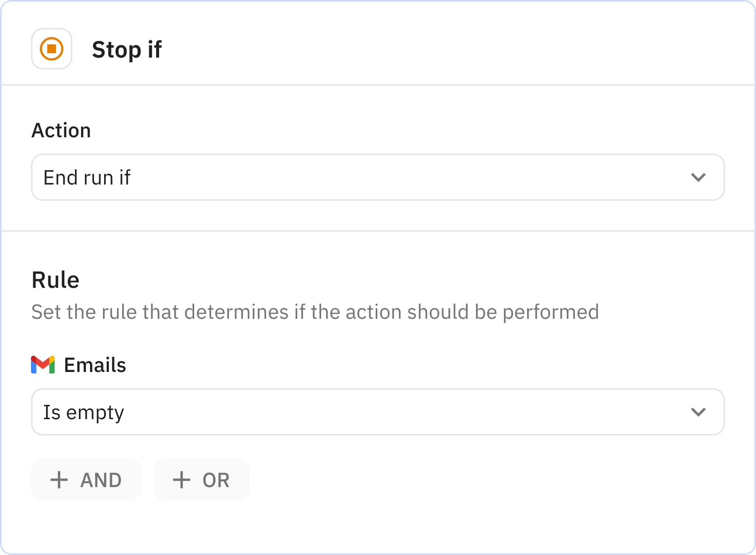Click the orange Stop icon
756x555 pixels.
tap(52, 49)
